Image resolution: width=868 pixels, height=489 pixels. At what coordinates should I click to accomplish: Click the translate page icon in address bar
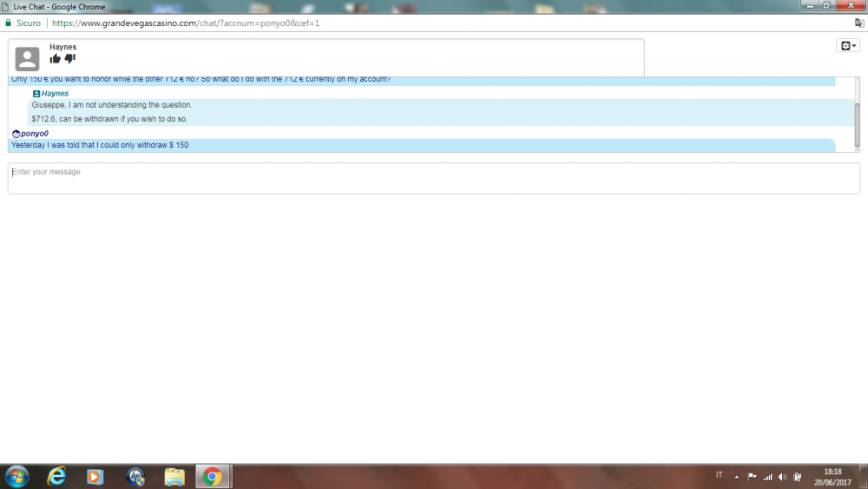click(x=859, y=23)
